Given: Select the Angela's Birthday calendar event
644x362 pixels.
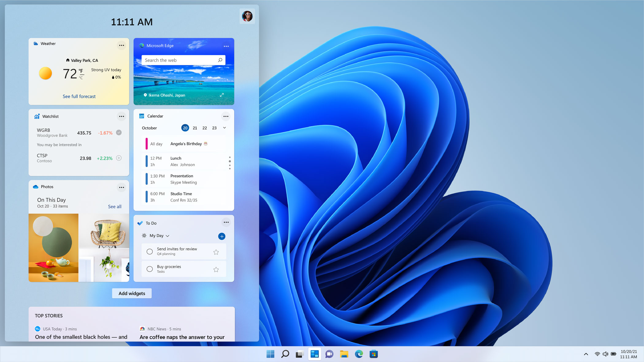Looking at the screenshot, I should tap(186, 143).
